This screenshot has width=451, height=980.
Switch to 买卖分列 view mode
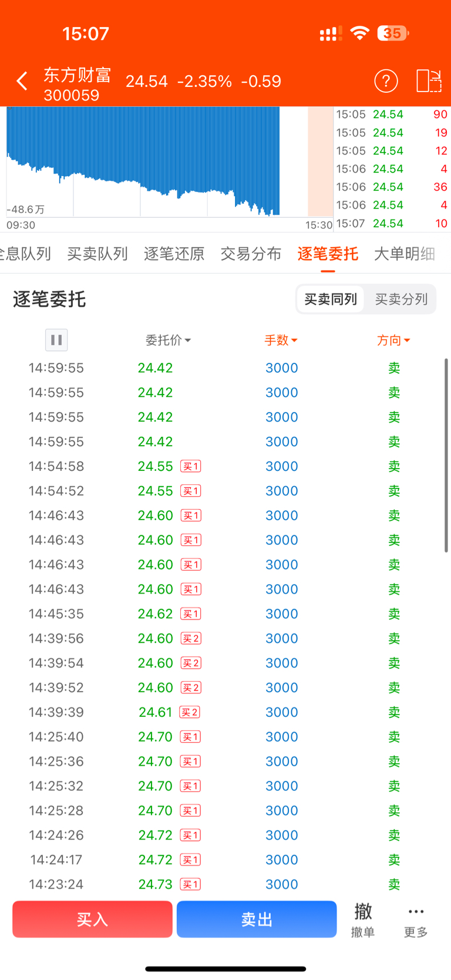(x=401, y=299)
